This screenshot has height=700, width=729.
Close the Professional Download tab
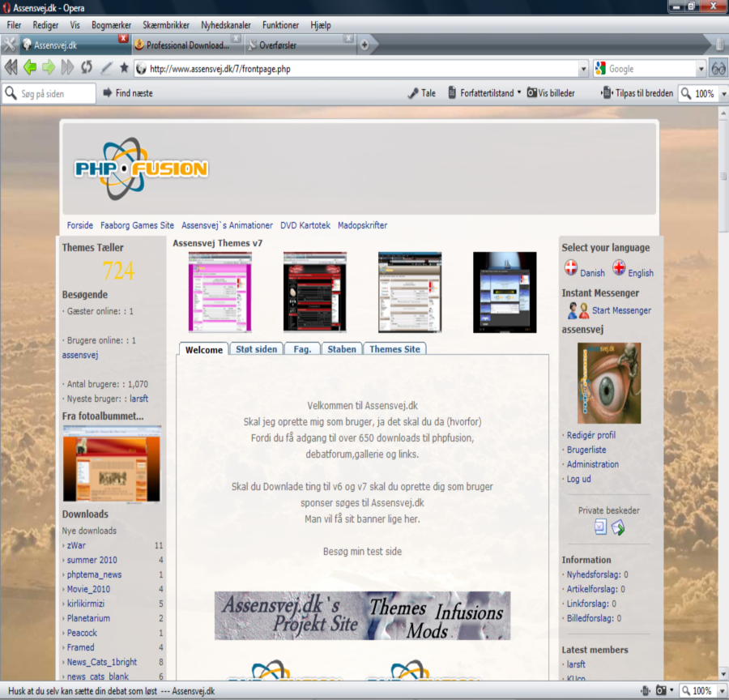[x=237, y=38]
